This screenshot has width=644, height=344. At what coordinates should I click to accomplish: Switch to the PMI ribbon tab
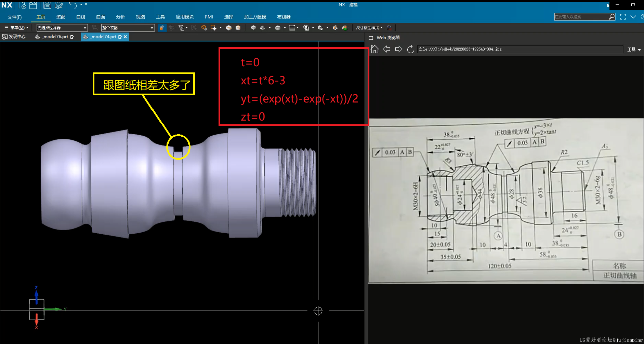pos(209,17)
